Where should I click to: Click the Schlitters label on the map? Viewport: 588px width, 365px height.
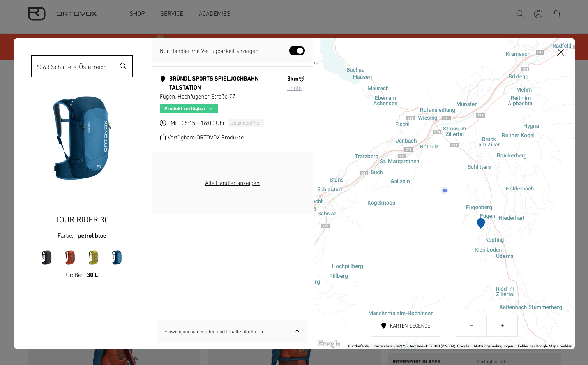[x=479, y=167]
